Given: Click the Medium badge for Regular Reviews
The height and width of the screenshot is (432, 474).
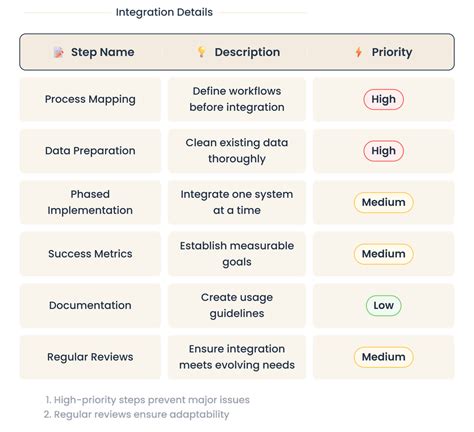Looking at the screenshot, I should 383,357.
